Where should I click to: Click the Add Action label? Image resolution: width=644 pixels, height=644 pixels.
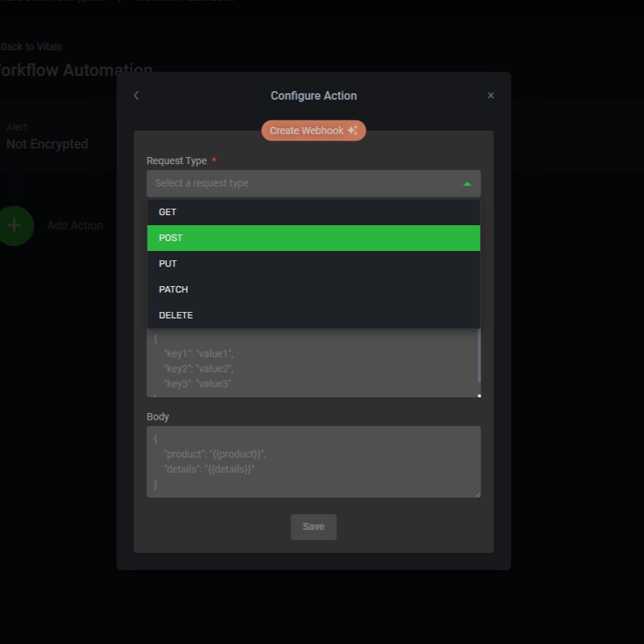[75, 225]
